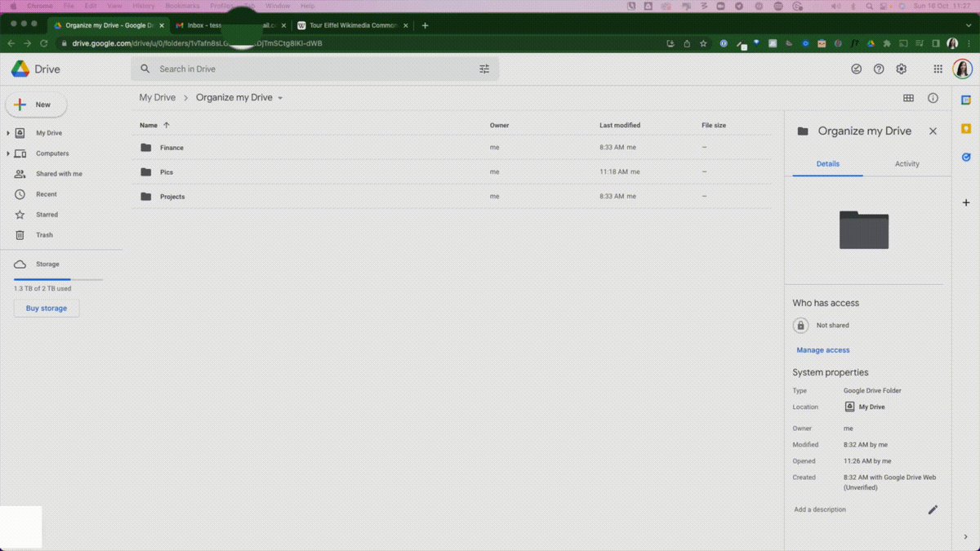980x551 pixels.
Task: Expand the My Drive tree arrow
Action: (x=8, y=133)
